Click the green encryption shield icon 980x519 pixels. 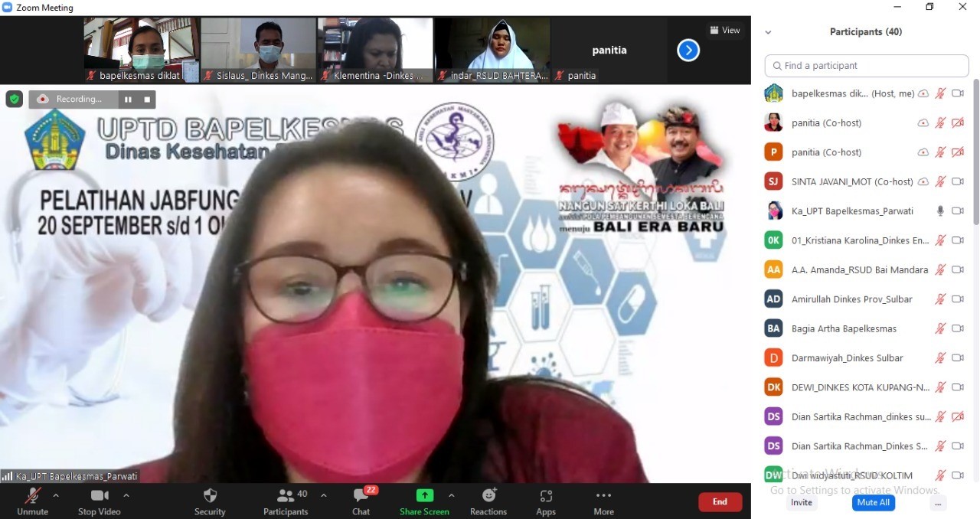pyautogui.click(x=14, y=99)
